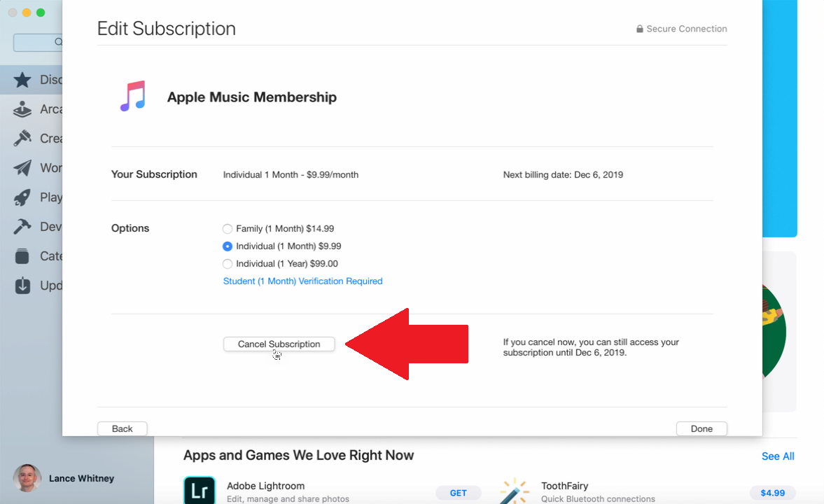Click the Done button
This screenshot has height=504, width=824.
(701, 428)
